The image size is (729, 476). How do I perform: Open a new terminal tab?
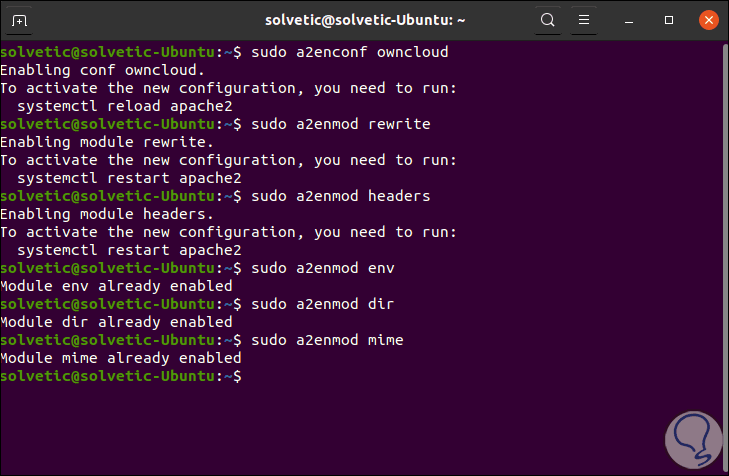(x=19, y=19)
